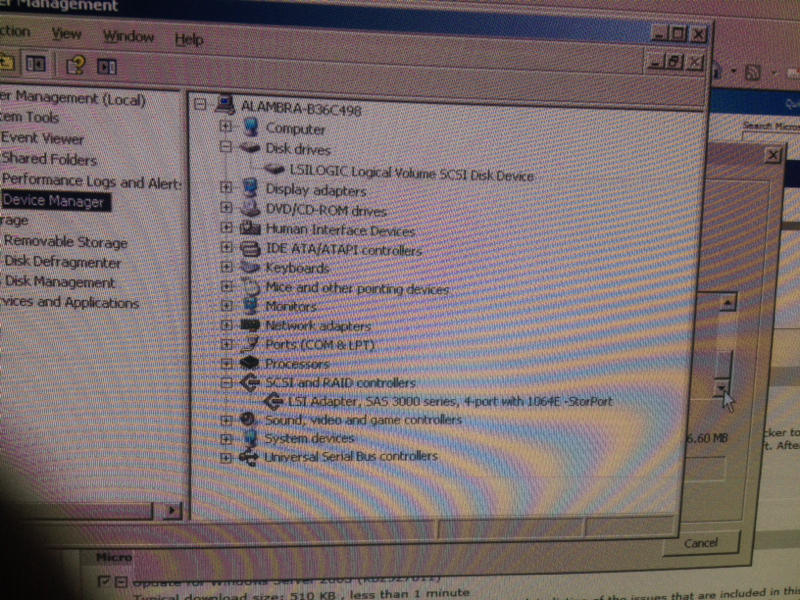Image resolution: width=800 pixels, height=600 pixels.
Task: Click the Monitors category icon
Action: 250,305
